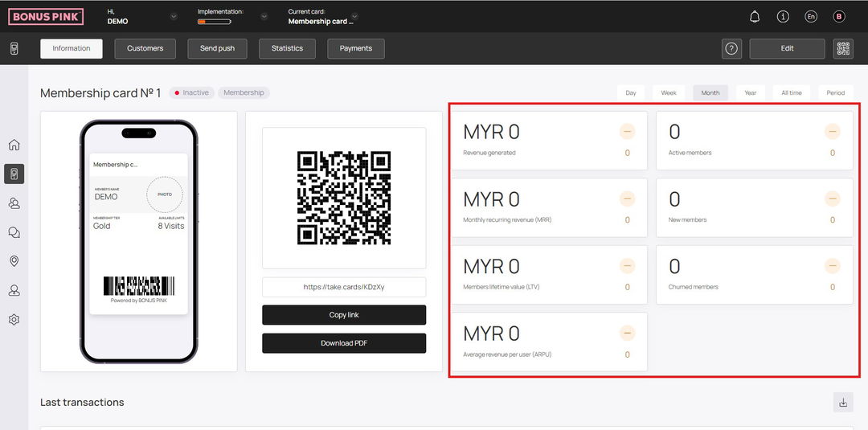Click the Copy link button
The image size is (868, 430).
click(x=344, y=315)
